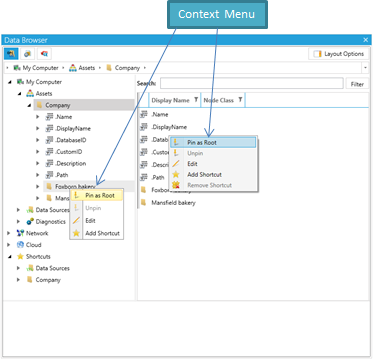Click the Shortcuts star icon in tree

(20, 256)
